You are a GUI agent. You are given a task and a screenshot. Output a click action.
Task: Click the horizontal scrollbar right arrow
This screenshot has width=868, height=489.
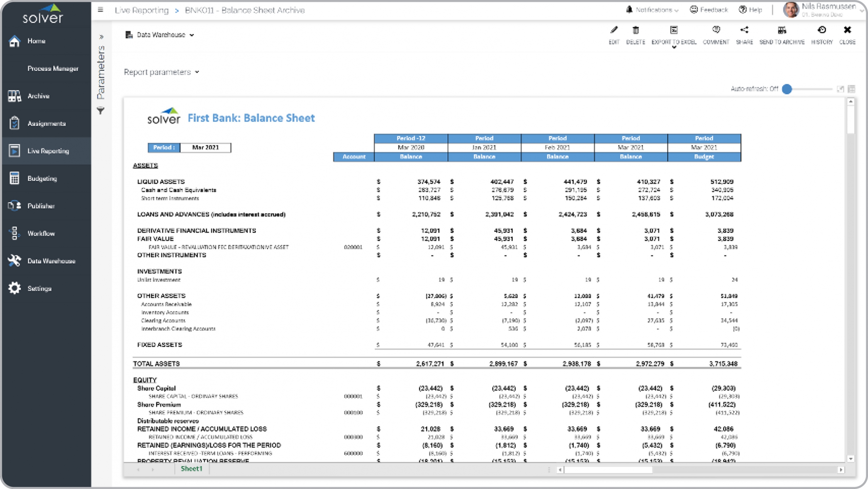[x=841, y=470]
